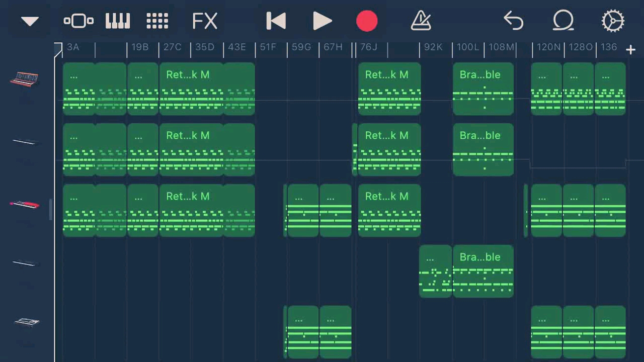Select first track region at 120N
The height and width of the screenshot is (362, 644).
click(x=547, y=89)
